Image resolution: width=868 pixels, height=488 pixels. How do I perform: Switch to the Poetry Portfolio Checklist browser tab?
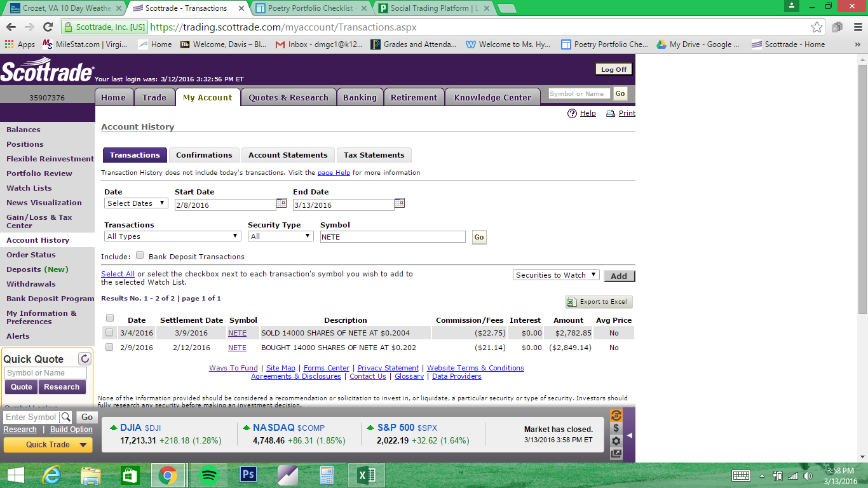pos(311,8)
